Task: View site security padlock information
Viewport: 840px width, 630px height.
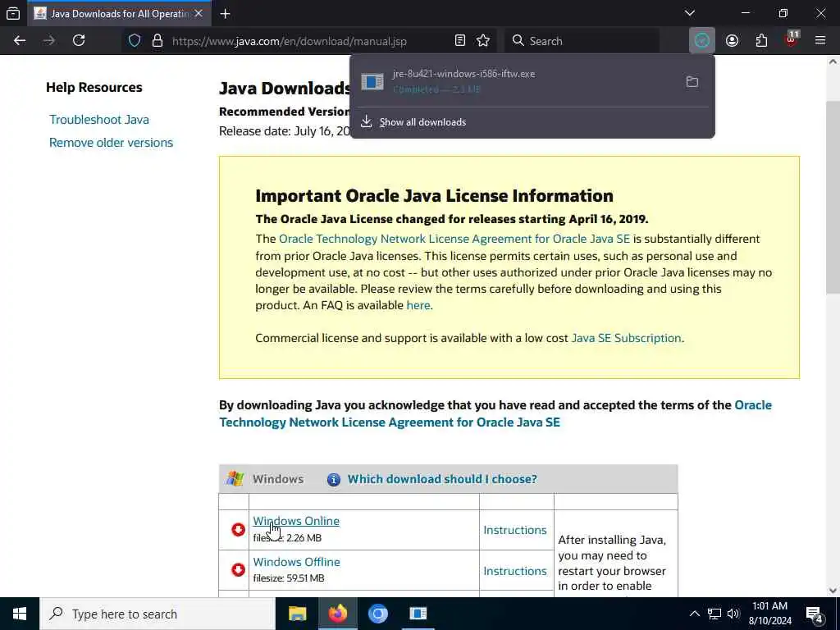Action: pyautogui.click(x=157, y=41)
